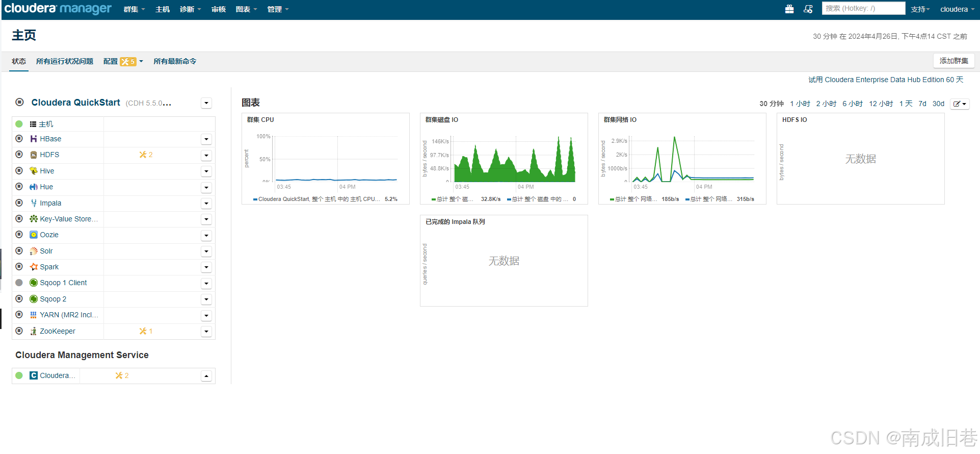Click the HBase stopped status indicator
This screenshot has height=454, width=980.
(x=19, y=139)
